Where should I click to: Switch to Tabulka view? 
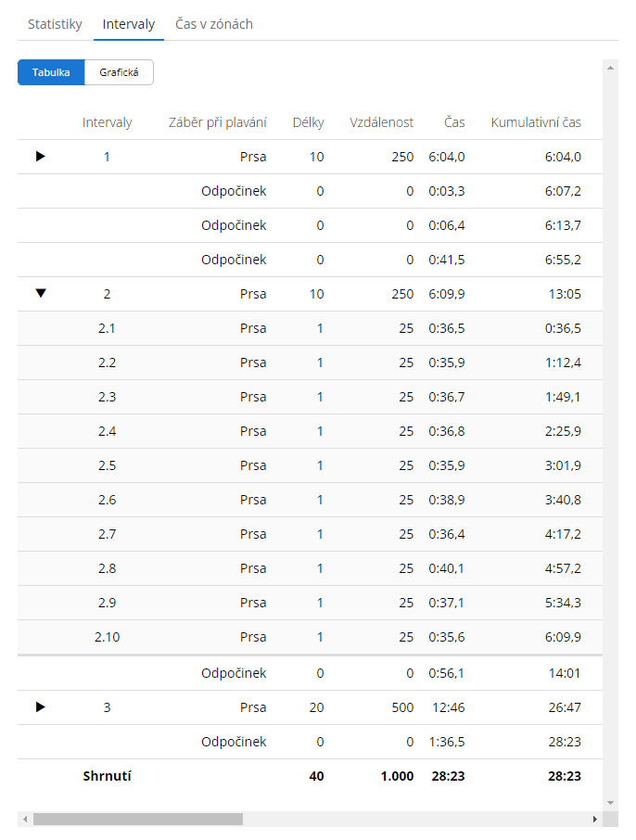pos(51,72)
